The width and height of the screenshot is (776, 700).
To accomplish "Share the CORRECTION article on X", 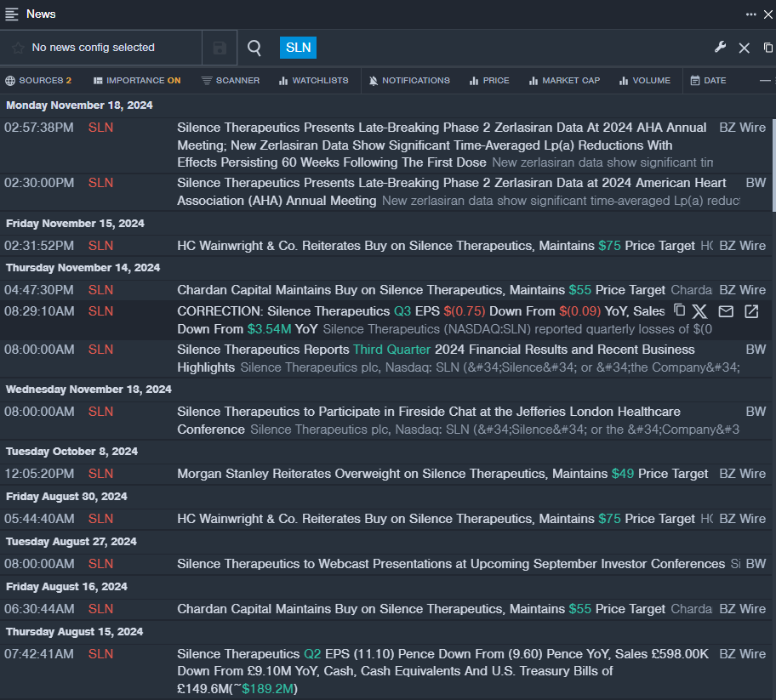I will click(x=699, y=311).
